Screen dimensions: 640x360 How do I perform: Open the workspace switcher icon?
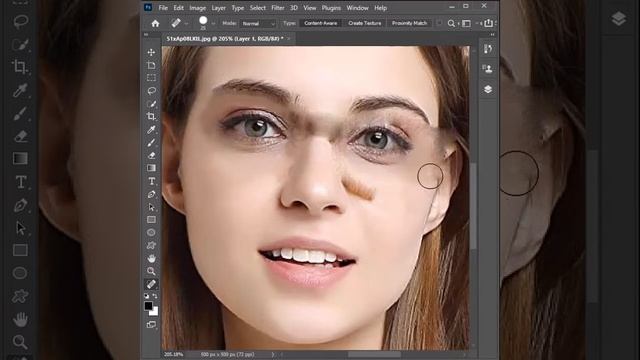[466, 24]
